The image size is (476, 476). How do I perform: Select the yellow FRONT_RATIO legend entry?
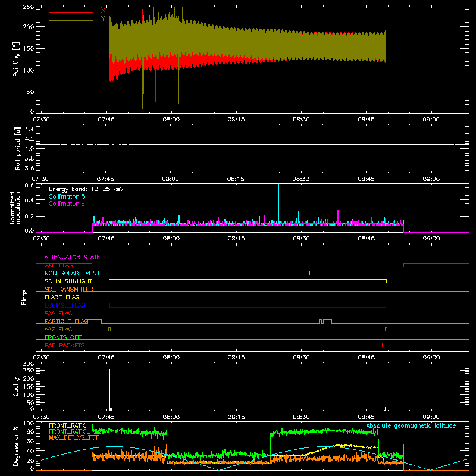click(68, 425)
